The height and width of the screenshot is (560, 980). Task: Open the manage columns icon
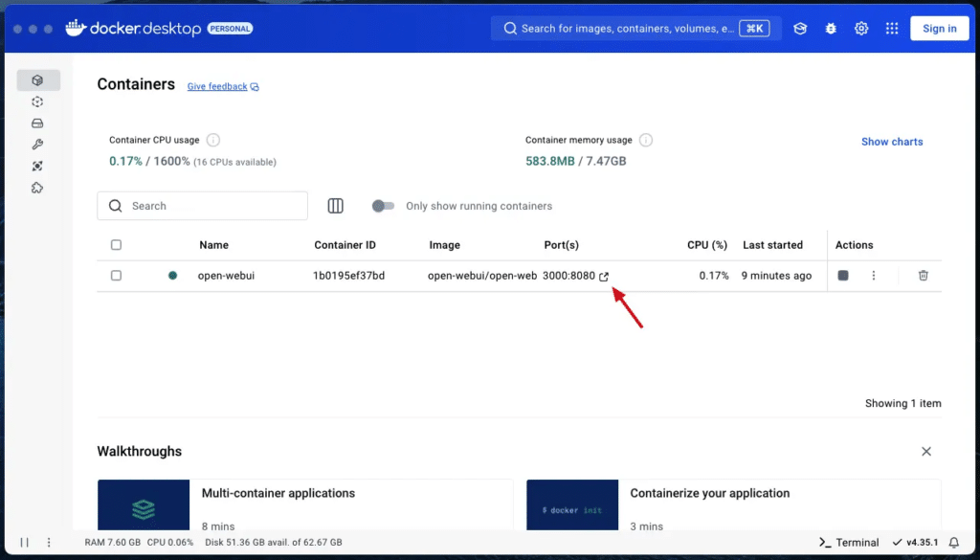coord(336,206)
